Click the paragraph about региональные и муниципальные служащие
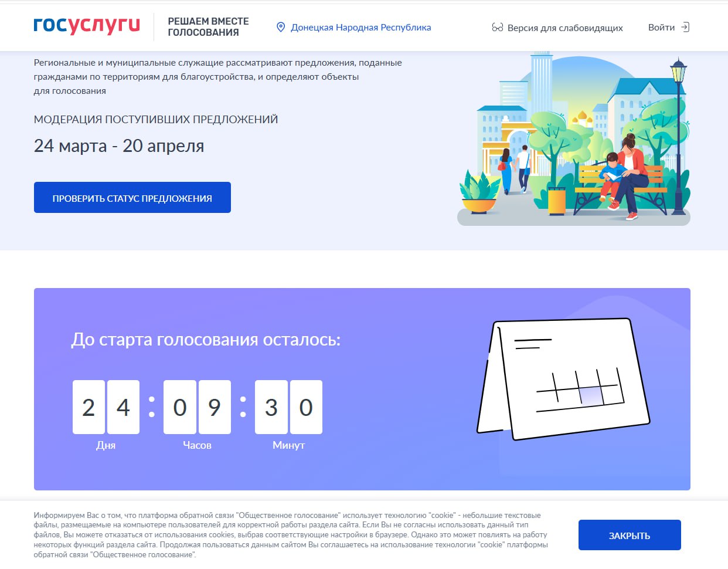Screen dimensions: 728x569 pyautogui.click(x=218, y=76)
